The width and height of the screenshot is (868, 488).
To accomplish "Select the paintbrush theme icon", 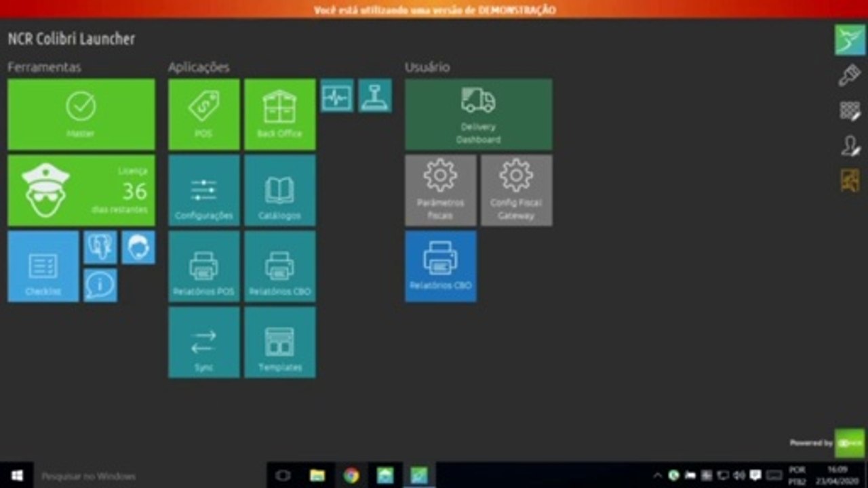I will pyautogui.click(x=850, y=76).
